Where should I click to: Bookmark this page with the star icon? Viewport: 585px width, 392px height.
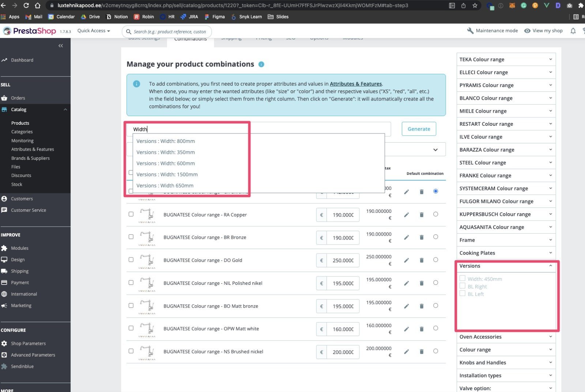click(475, 5)
